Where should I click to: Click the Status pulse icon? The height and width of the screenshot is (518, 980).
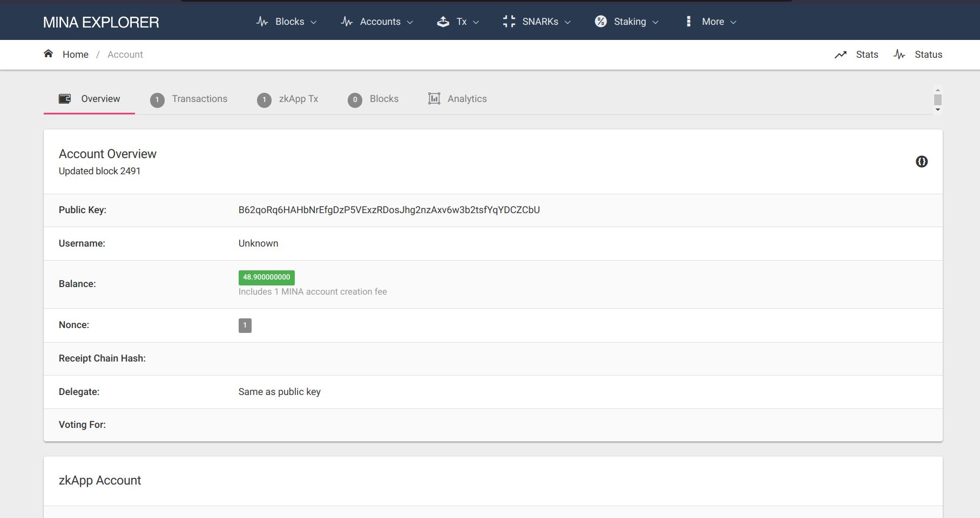899,54
